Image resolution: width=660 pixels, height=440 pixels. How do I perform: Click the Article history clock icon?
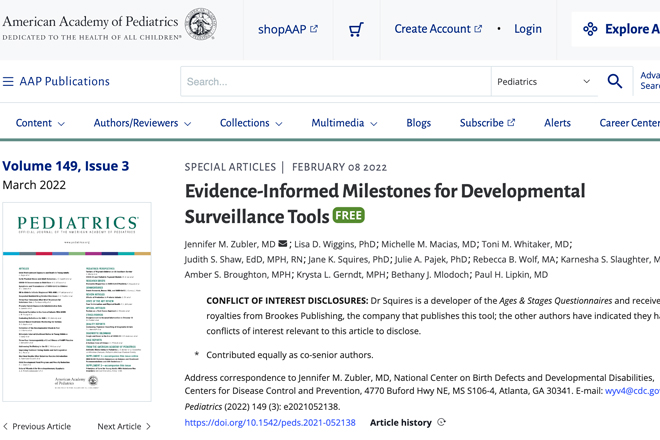(x=441, y=422)
